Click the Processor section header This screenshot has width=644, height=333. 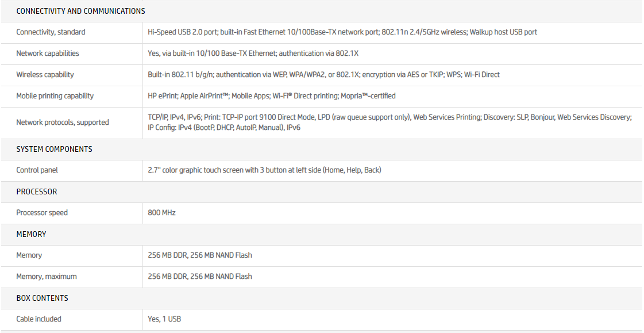(x=37, y=192)
